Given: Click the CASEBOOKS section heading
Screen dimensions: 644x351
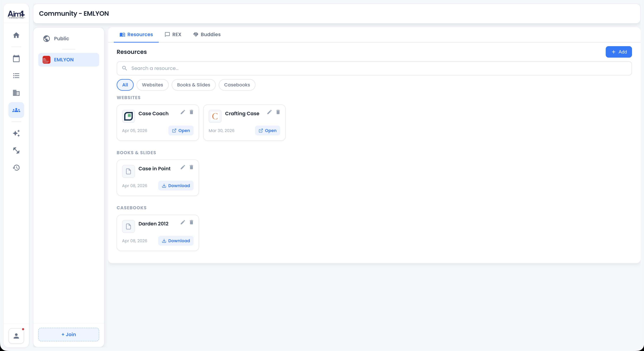Looking at the screenshot, I should point(132,208).
